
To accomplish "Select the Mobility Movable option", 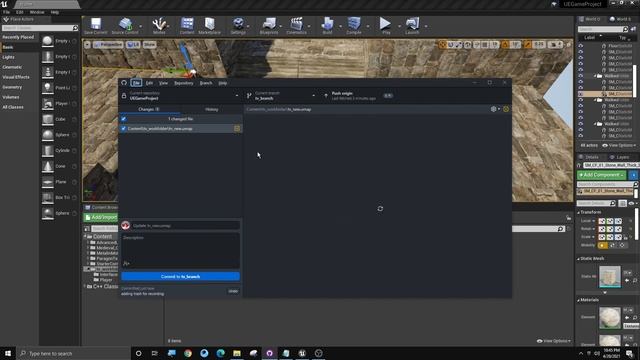I will click(622, 245).
